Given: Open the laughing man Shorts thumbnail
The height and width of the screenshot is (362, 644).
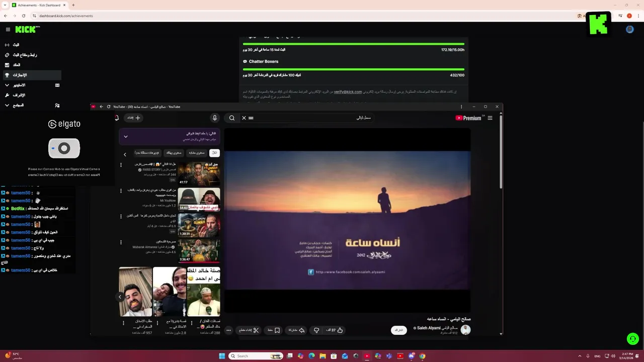Looking at the screenshot, I should coord(135,292).
